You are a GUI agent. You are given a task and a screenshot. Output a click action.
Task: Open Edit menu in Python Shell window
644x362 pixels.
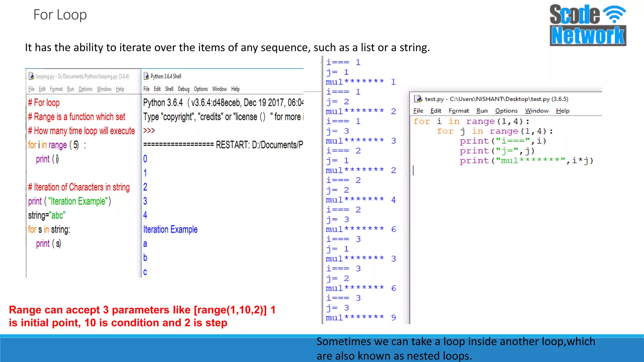click(x=157, y=89)
